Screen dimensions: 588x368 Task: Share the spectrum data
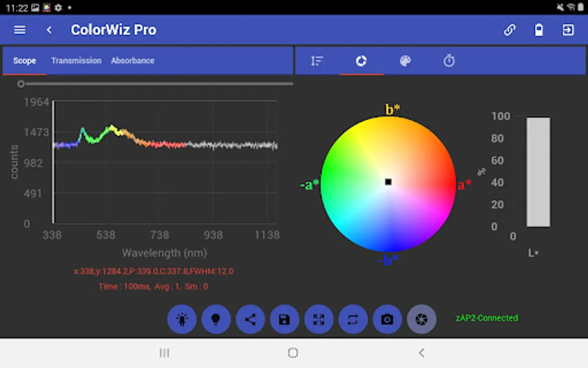click(250, 319)
